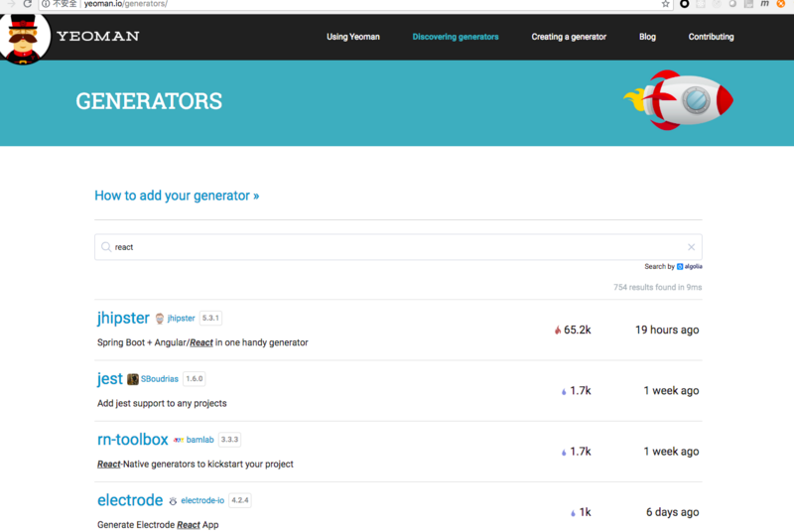Click the 1.6.0 version badge
Screen dimensions: 794x532
[194, 378]
